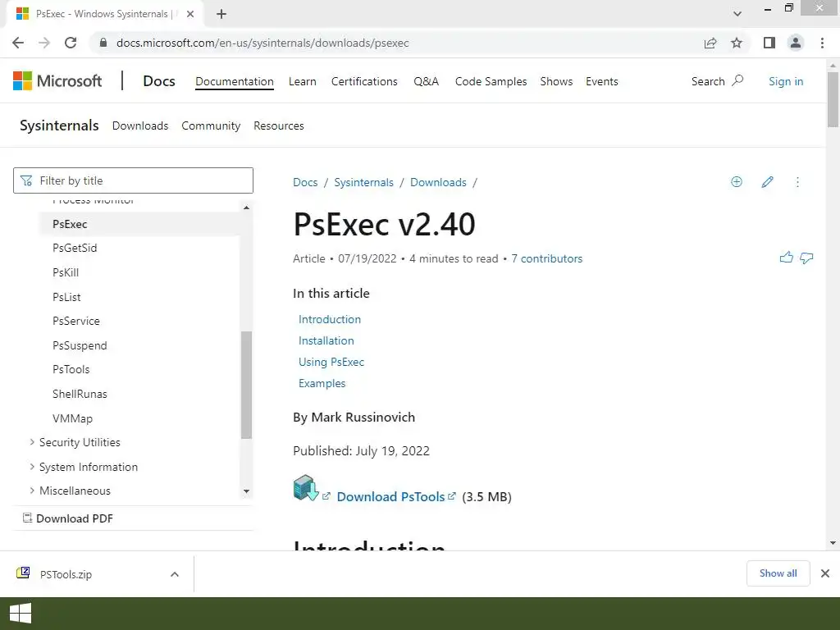
Task: Click the add to collection plus icon
Action: 737,182
